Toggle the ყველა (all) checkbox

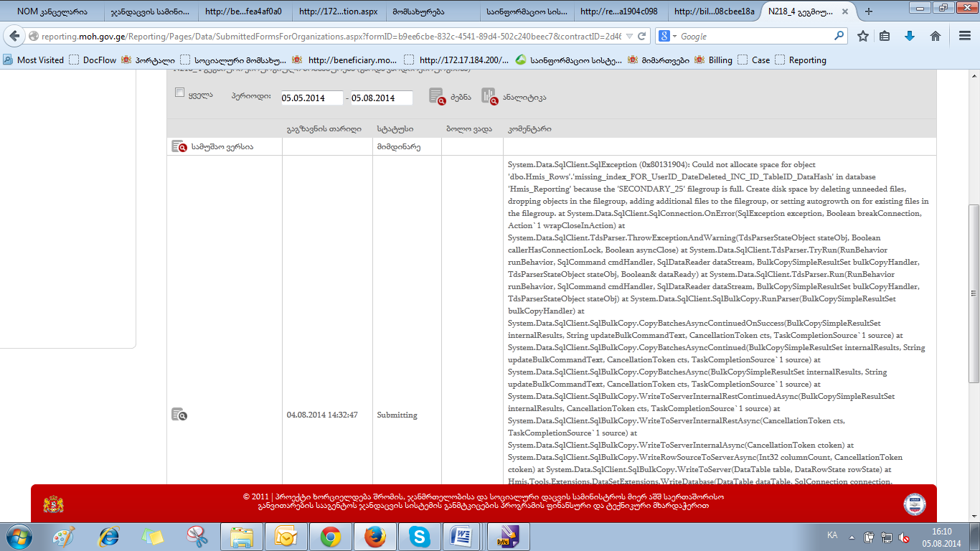179,93
